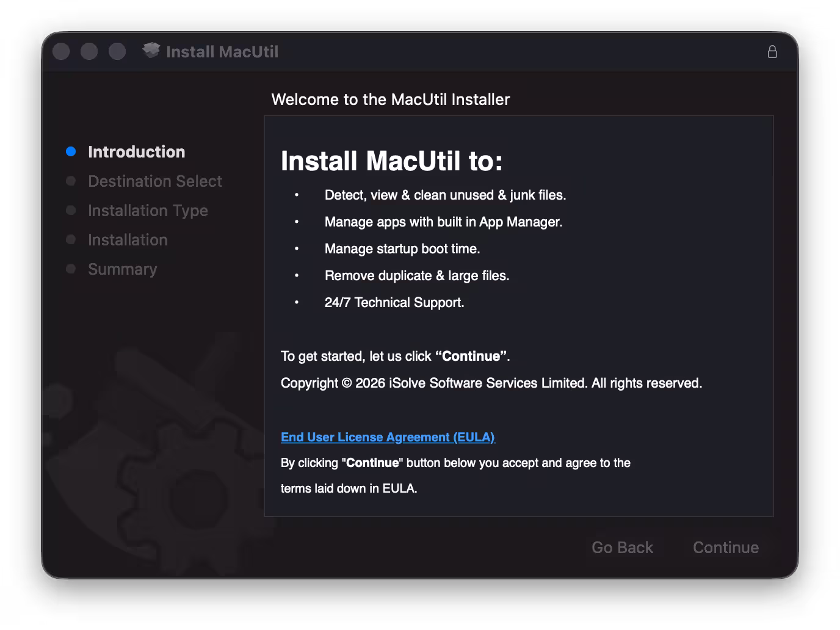
Task: Zoom the installer window with the third title button
Action: click(117, 51)
